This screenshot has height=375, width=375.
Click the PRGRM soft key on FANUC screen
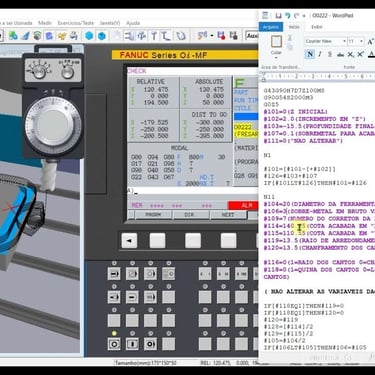(153, 215)
